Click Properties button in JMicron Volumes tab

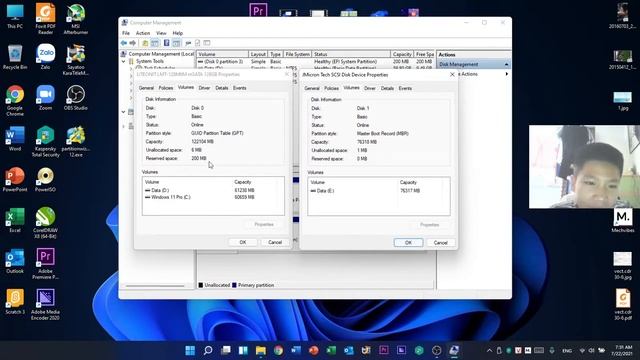[x=429, y=225]
